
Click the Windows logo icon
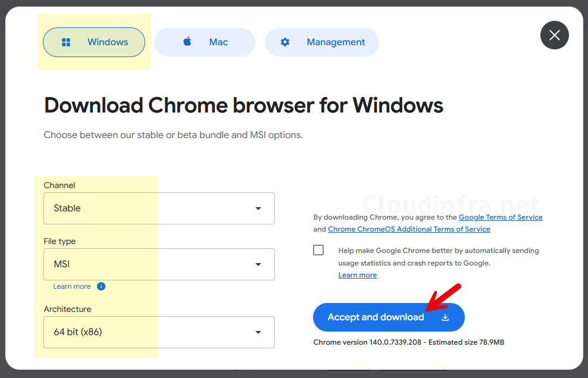(x=66, y=42)
